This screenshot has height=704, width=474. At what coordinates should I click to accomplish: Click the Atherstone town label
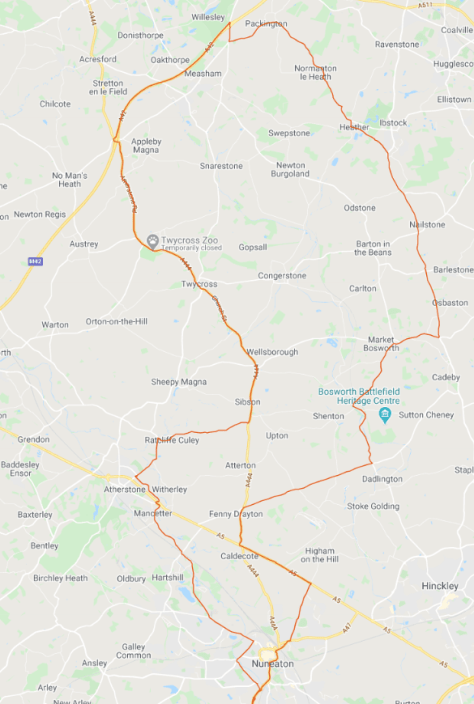pos(125,489)
